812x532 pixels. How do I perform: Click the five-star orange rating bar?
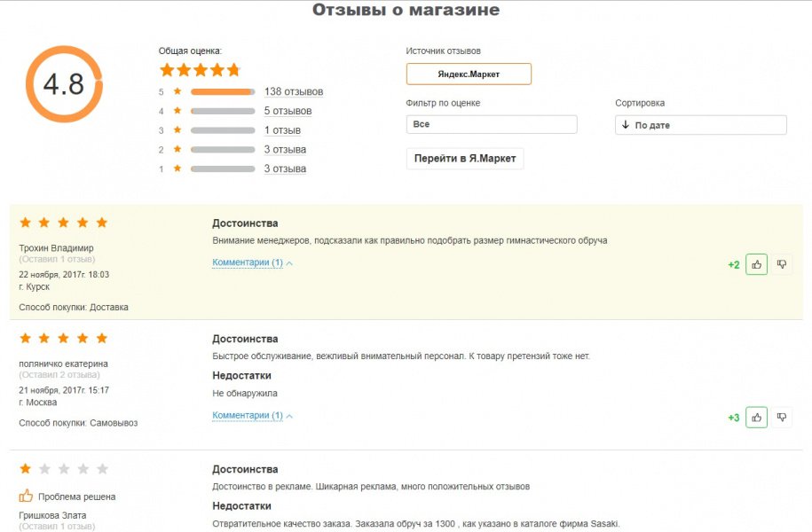click(223, 91)
